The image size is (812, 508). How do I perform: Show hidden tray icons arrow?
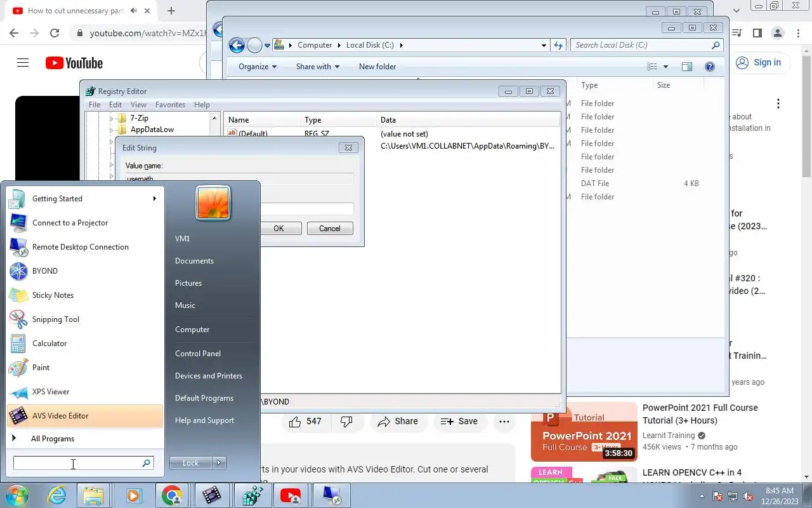click(x=702, y=496)
